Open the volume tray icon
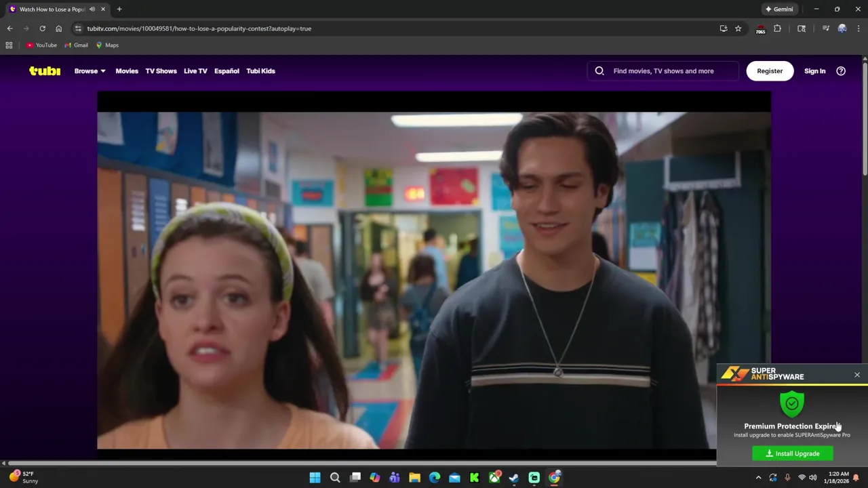868x488 pixels. tap(812, 478)
